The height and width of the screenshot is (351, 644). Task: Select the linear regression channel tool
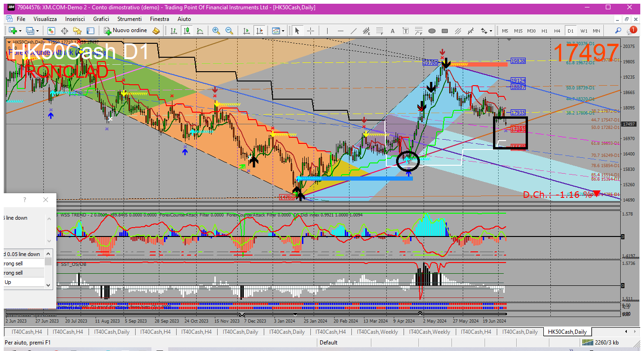tap(471, 31)
